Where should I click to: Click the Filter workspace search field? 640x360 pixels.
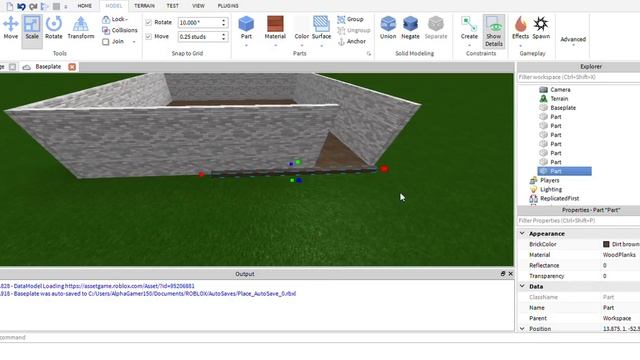[x=578, y=77]
